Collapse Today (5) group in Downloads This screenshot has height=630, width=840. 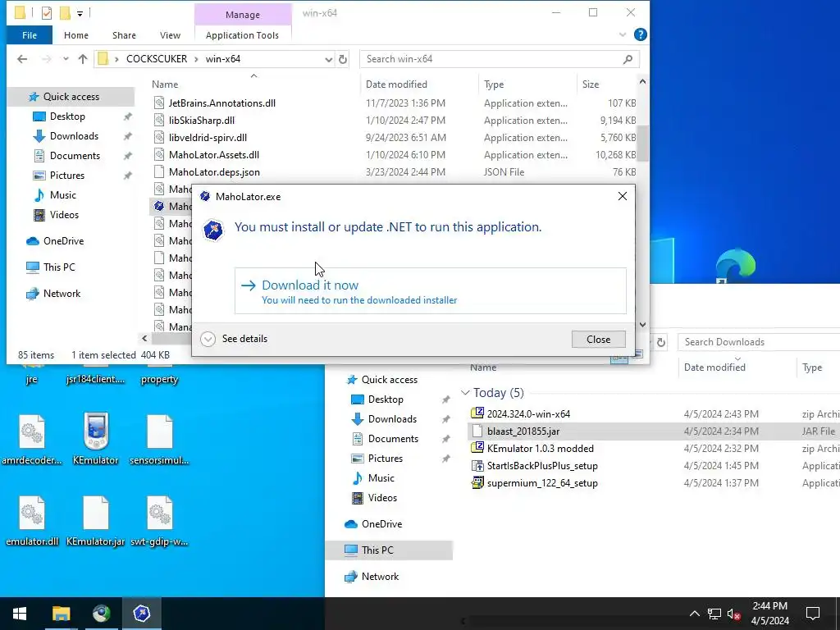[x=465, y=393]
